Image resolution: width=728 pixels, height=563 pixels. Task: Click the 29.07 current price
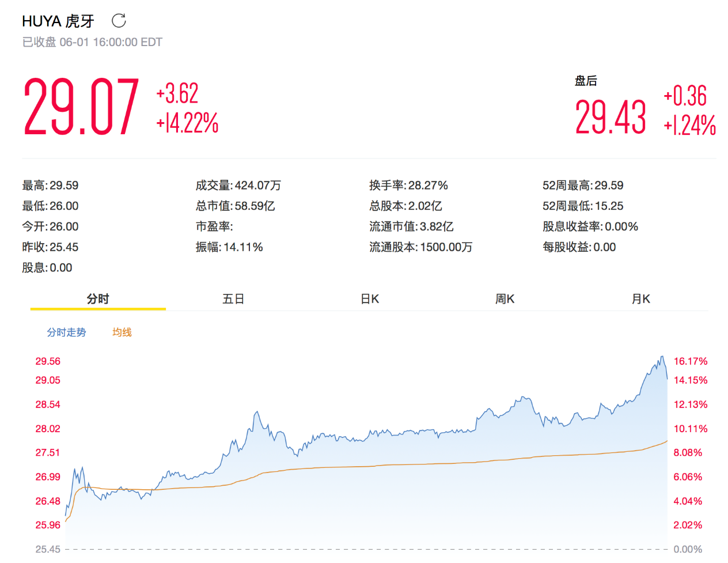(x=81, y=107)
